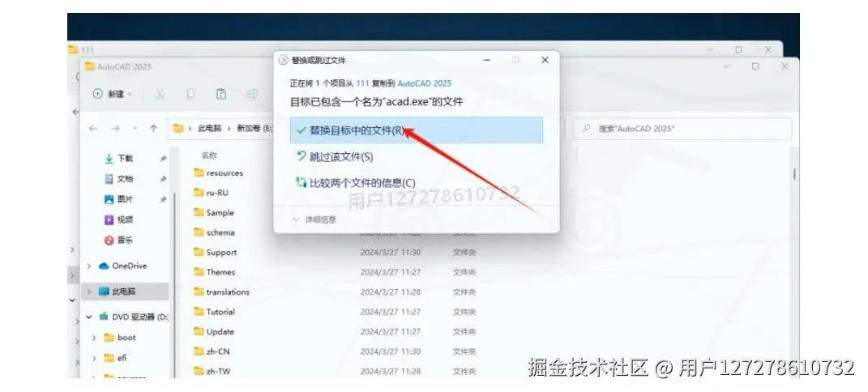The image size is (868, 392).
Task: Open 视频 in the navigation pane
Action: coord(125,219)
